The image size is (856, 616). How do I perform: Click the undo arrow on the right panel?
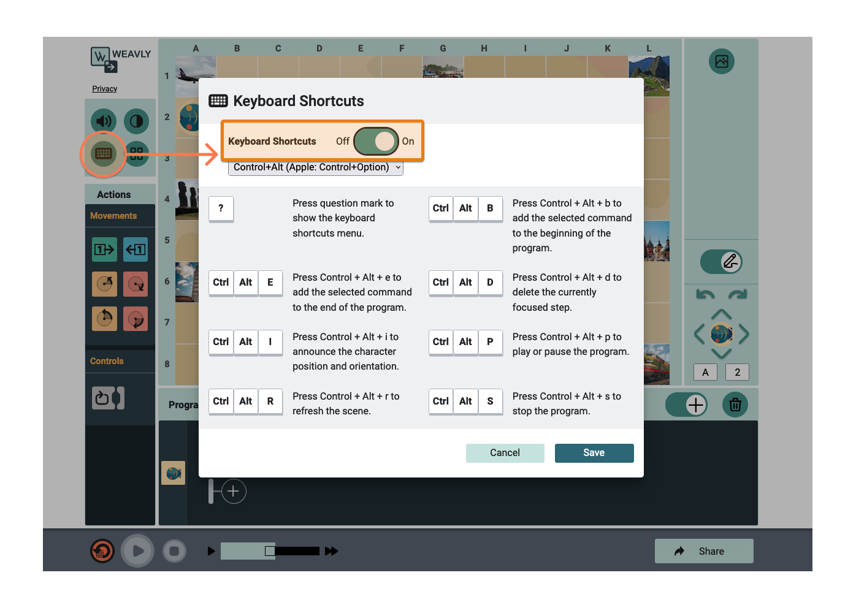click(706, 294)
